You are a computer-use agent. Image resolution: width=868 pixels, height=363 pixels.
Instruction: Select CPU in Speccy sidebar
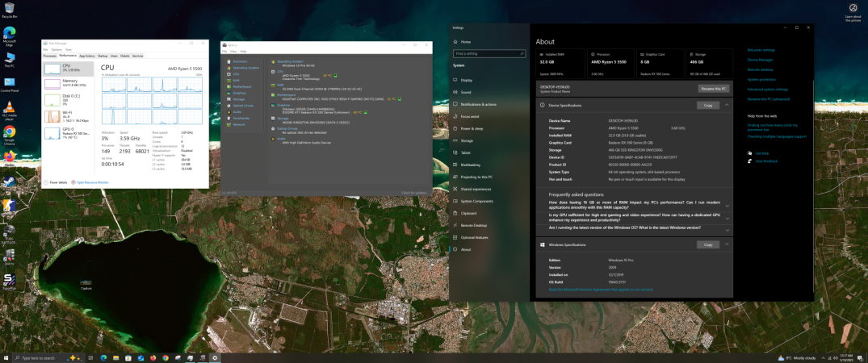pyautogui.click(x=233, y=73)
